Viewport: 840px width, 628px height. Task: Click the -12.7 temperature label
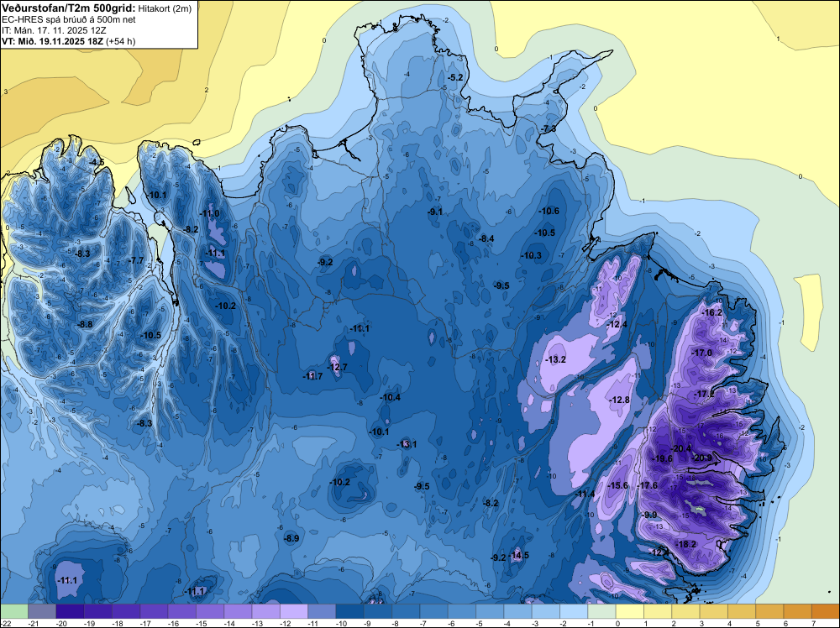338,367
